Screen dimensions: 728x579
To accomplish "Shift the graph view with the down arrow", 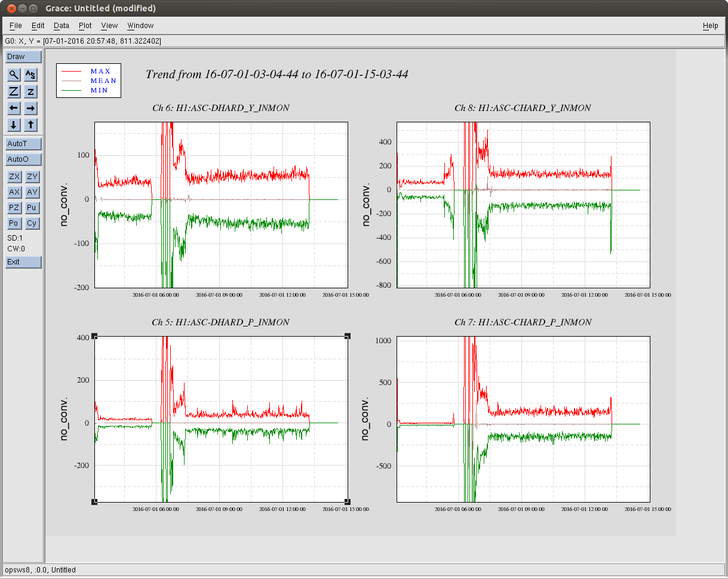I will [14, 125].
